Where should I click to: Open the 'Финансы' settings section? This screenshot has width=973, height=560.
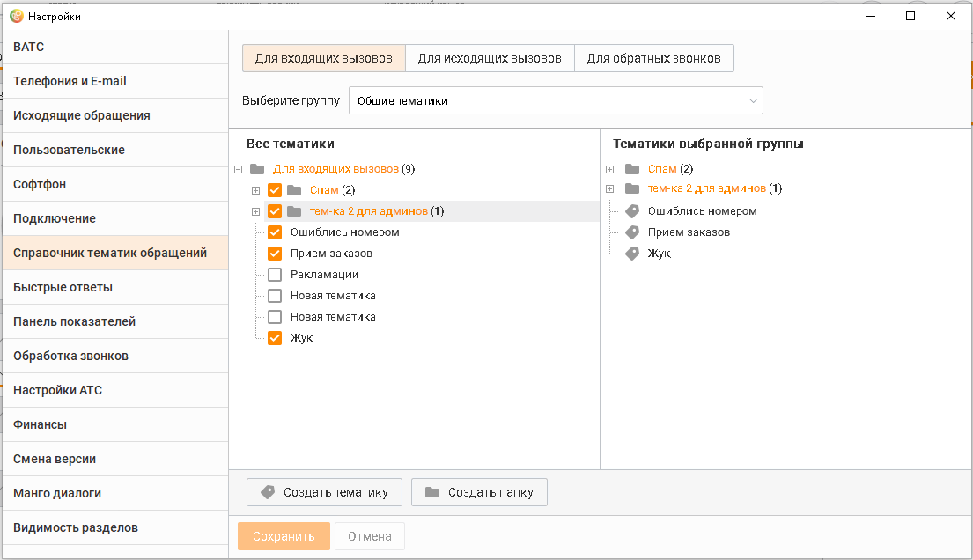(115, 424)
